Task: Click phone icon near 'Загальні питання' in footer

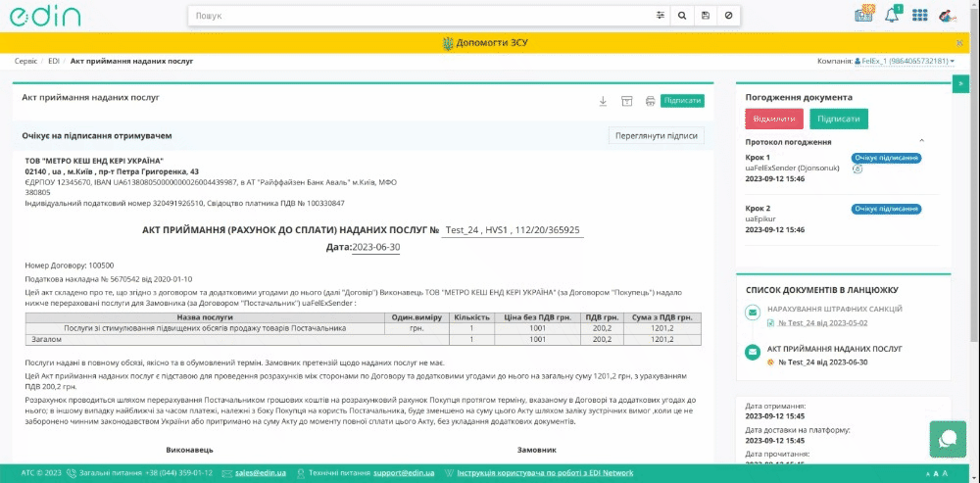Action: pyautogui.click(x=72, y=473)
